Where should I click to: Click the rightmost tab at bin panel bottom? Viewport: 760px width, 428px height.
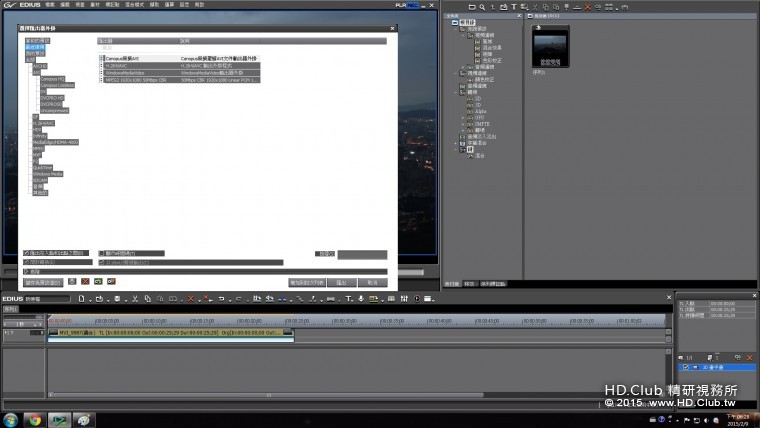(494, 284)
